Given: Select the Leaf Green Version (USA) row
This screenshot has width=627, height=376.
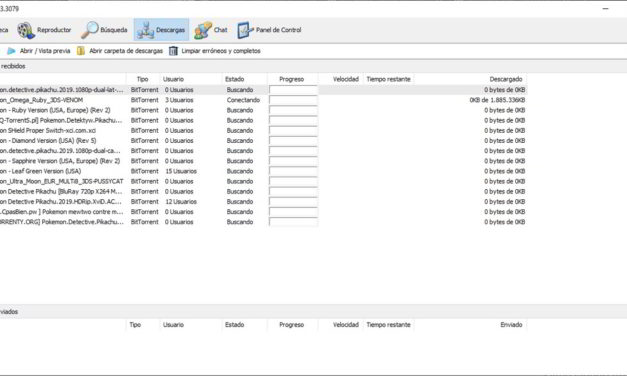Looking at the screenshot, I should 263,171.
